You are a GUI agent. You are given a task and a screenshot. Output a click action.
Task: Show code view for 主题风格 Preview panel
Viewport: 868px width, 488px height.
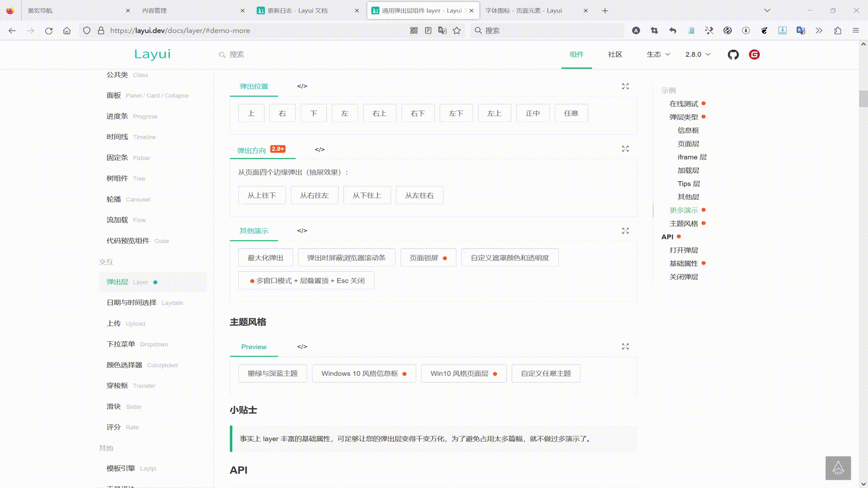point(302,347)
